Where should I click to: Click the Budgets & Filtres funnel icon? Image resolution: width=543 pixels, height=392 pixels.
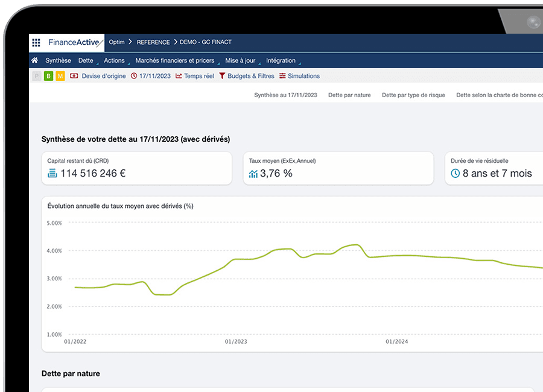pos(222,76)
